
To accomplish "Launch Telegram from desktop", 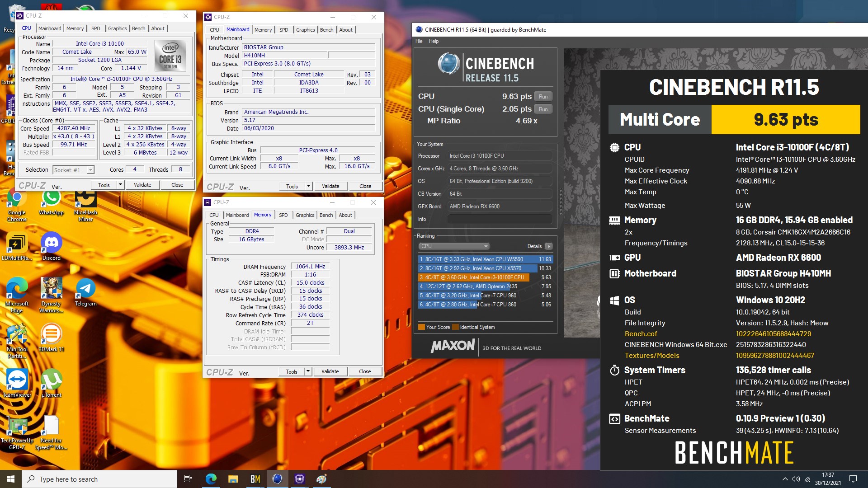I will [x=85, y=293].
